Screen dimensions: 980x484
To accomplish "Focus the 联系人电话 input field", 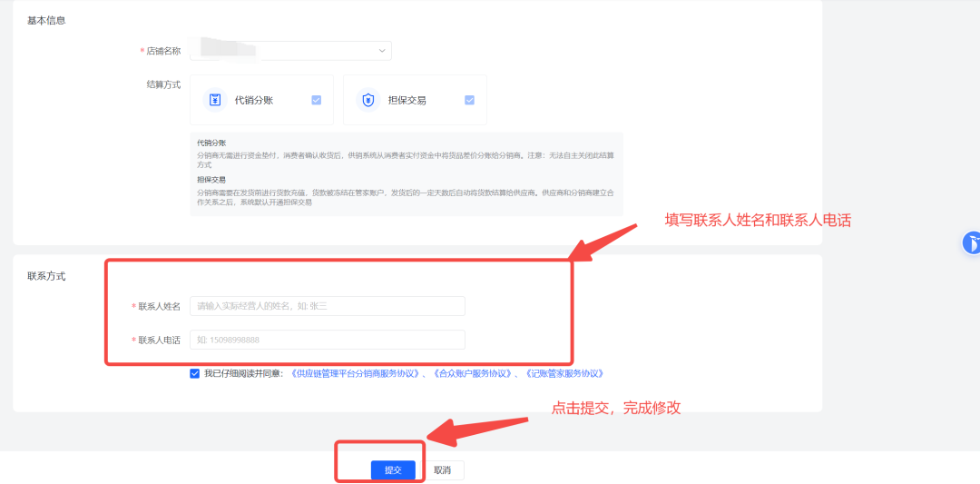I will click(x=328, y=340).
